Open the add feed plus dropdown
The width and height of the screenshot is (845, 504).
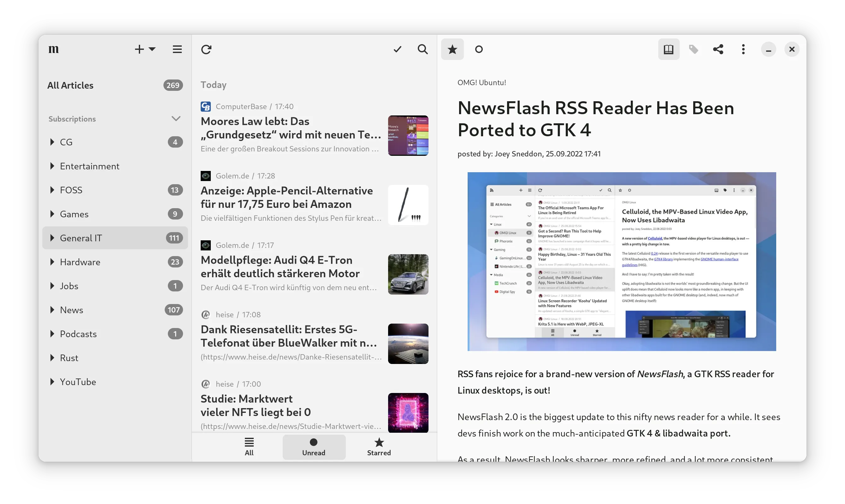[x=145, y=49]
